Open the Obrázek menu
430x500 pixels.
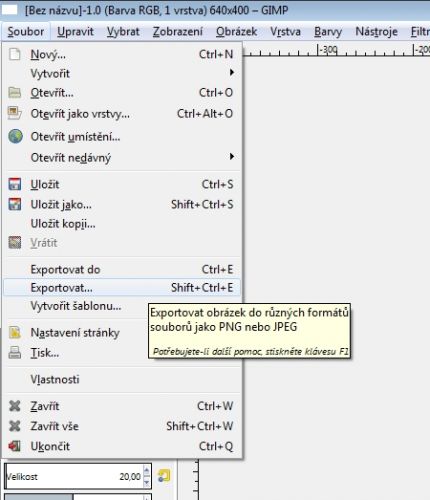(x=236, y=32)
